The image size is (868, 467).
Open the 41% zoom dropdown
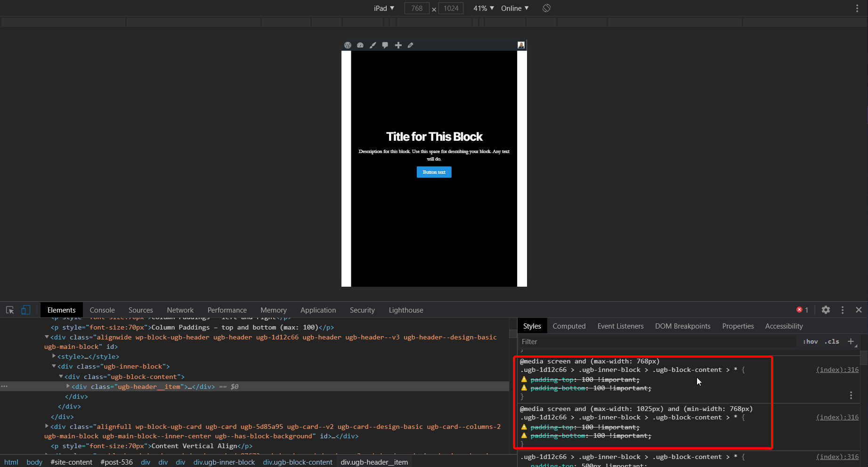(x=484, y=8)
